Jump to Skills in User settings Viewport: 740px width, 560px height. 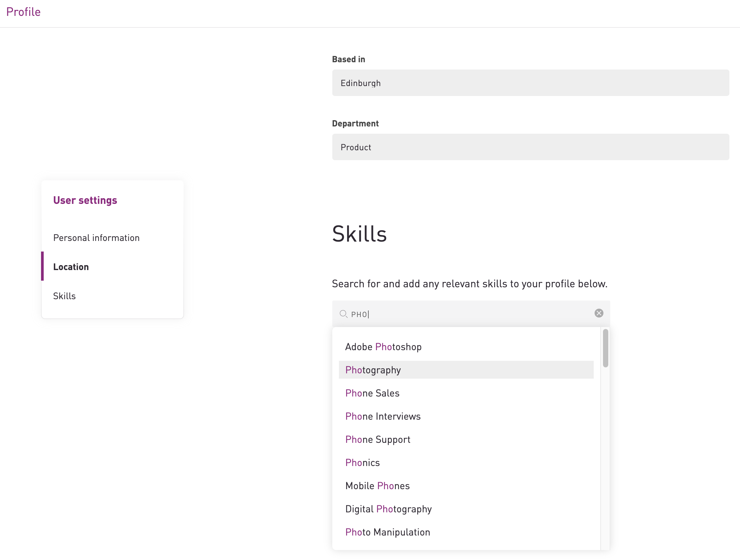pyautogui.click(x=64, y=296)
